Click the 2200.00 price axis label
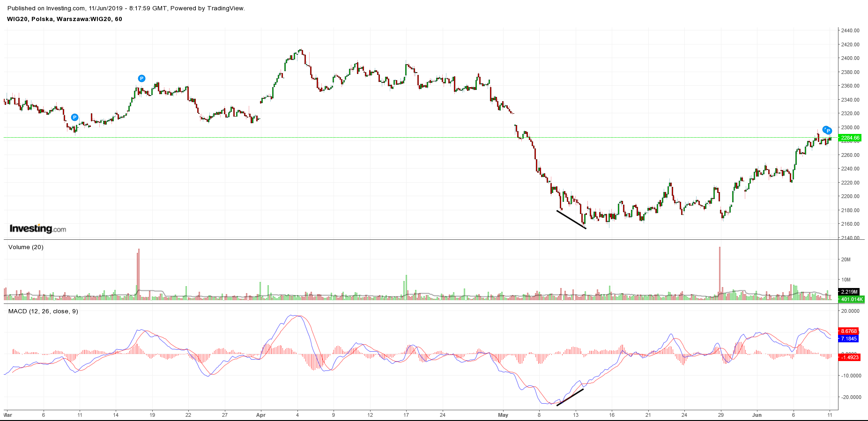The width and height of the screenshot is (868, 421). point(850,196)
